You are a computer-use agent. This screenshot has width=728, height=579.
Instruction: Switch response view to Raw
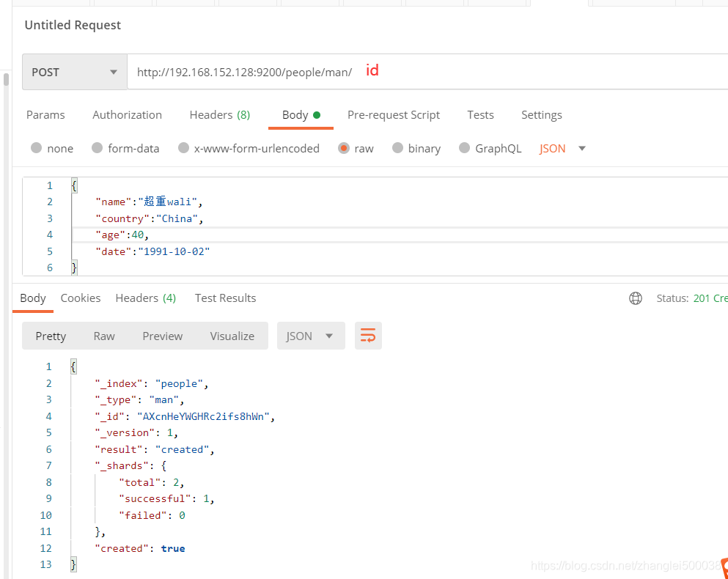pyautogui.click(x=104, y=336)
